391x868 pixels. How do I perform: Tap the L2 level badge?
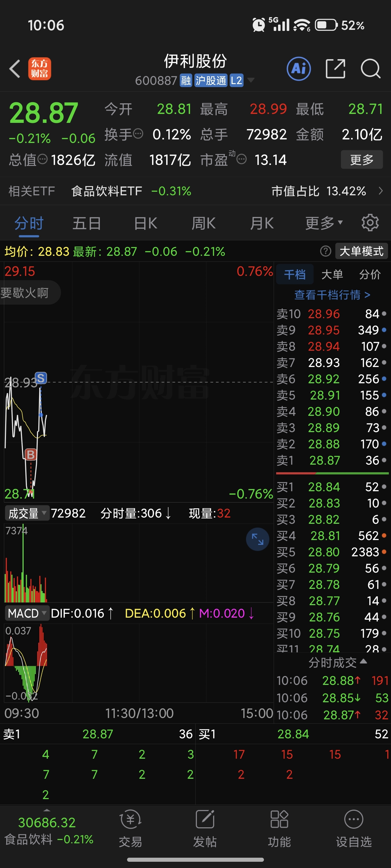pos(237,81)
